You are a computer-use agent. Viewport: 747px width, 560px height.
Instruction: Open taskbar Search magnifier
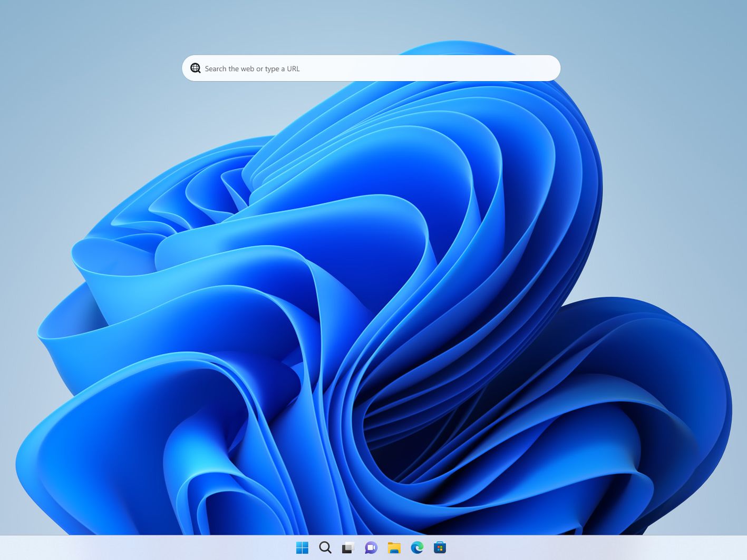[325, 548]
